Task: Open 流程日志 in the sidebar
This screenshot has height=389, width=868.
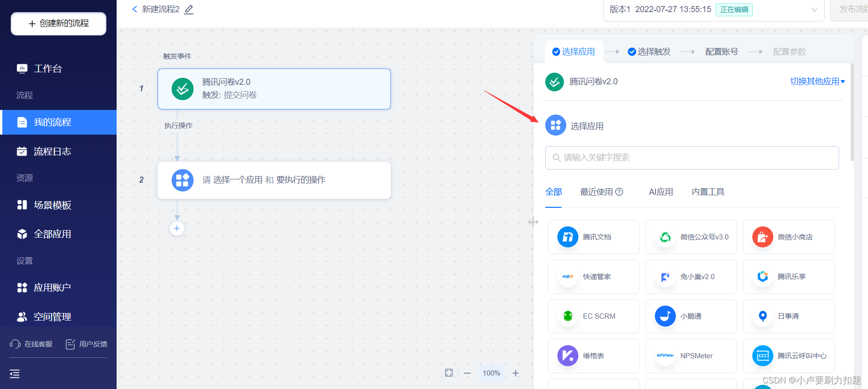Action: point(58,151)
